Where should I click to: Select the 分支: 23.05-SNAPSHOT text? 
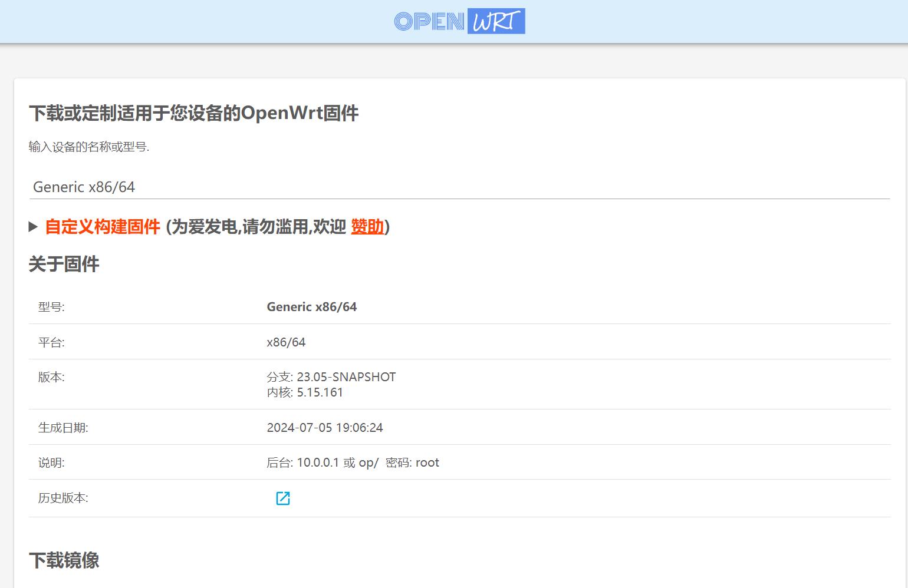coord(331,377)
